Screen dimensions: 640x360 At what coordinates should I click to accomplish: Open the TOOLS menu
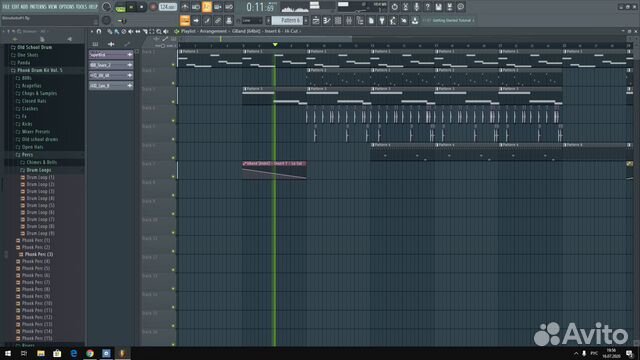click(82, 7)
